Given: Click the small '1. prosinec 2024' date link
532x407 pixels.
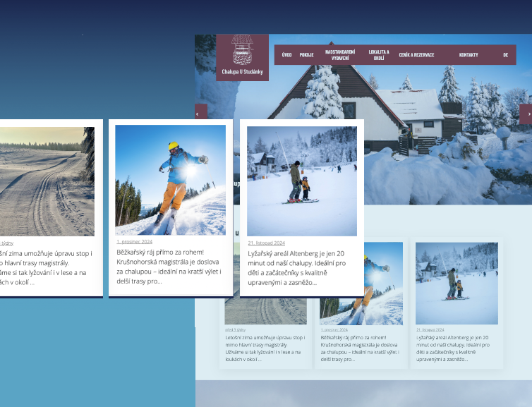Looking at the screenshot, I should coord(334,329).
